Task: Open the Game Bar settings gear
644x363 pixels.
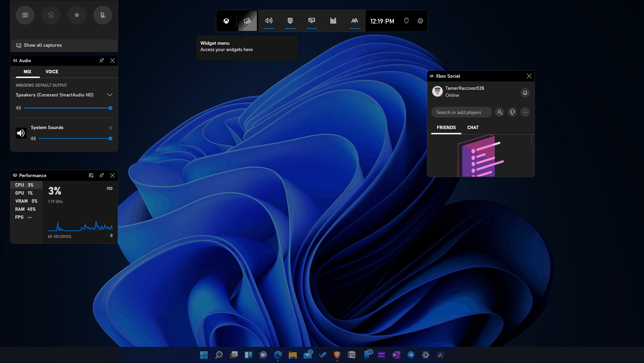Action: pos(420,21)
